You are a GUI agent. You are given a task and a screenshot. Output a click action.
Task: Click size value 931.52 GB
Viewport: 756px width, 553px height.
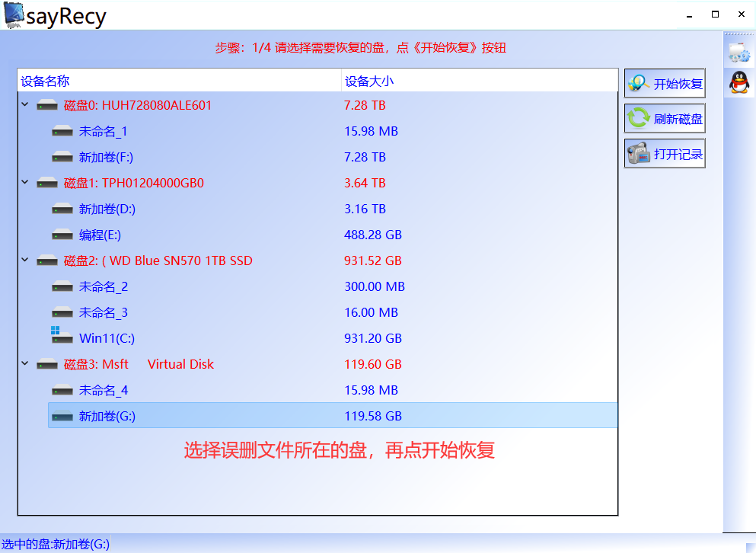pyautogui.click(x=373, y=261)
